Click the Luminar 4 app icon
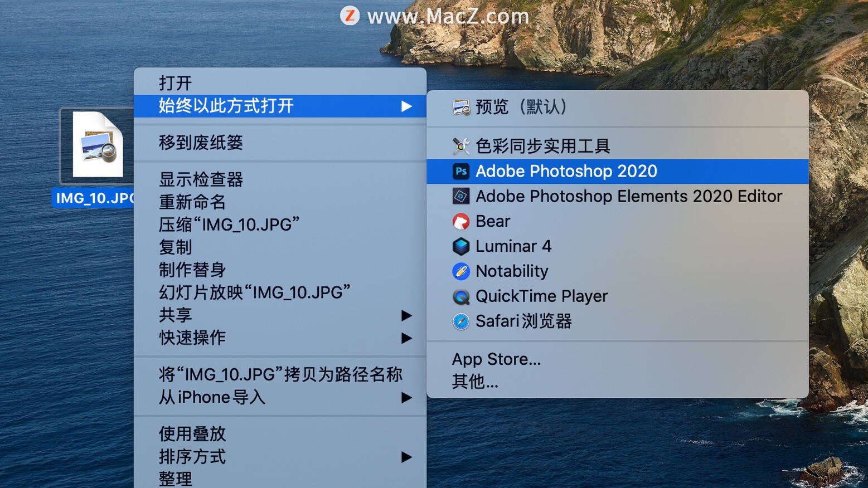Screen dimensions: 868x488 [x=461, y=246]
